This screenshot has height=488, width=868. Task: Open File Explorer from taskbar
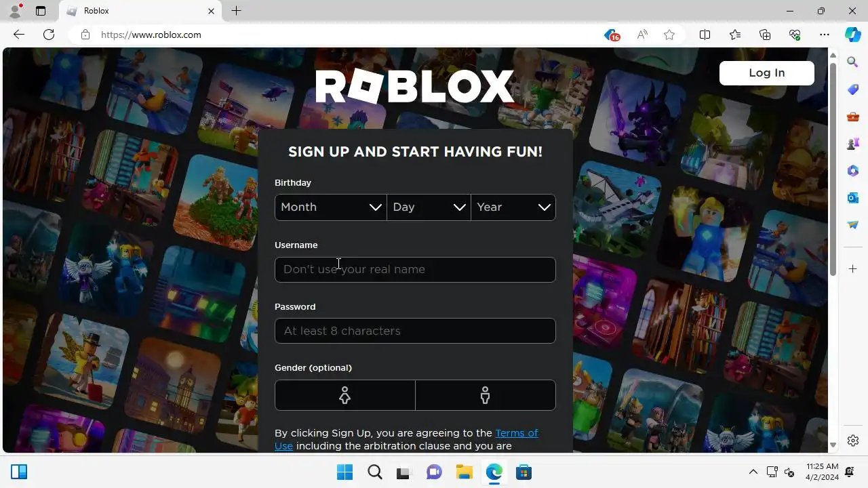464,472
